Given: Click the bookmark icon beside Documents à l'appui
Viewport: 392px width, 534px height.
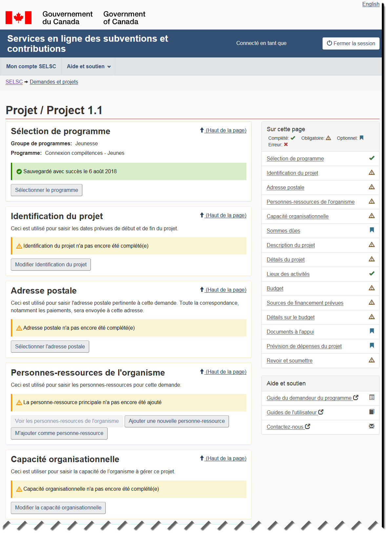Looking at the screenshot, I should (372, 331).
